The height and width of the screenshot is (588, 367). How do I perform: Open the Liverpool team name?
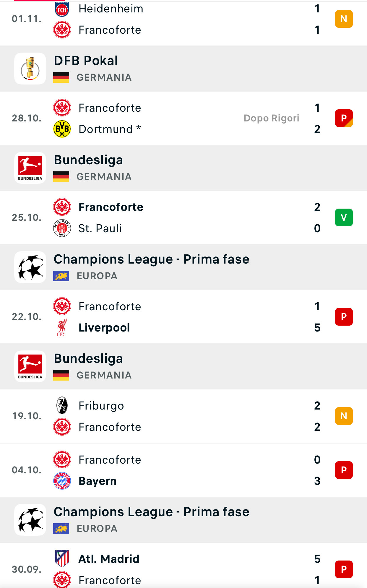click(x=104, y=328)
